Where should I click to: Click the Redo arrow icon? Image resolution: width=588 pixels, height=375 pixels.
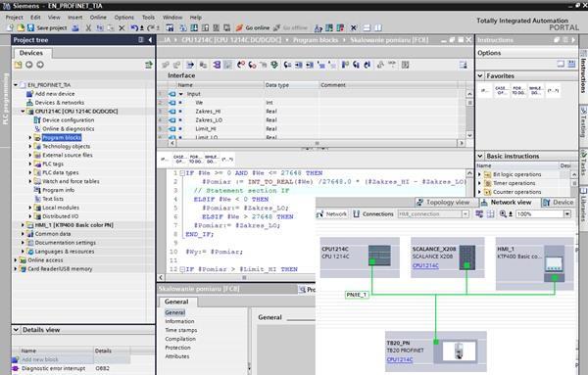point(150,28)
